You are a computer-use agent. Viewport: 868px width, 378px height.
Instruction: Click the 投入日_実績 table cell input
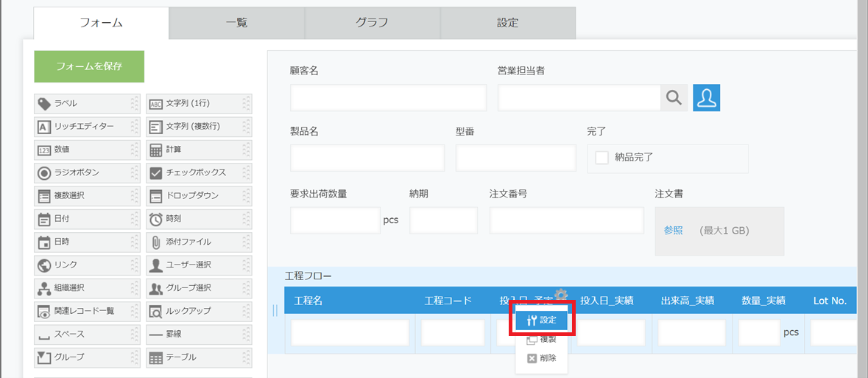click(x=611, y=332)
